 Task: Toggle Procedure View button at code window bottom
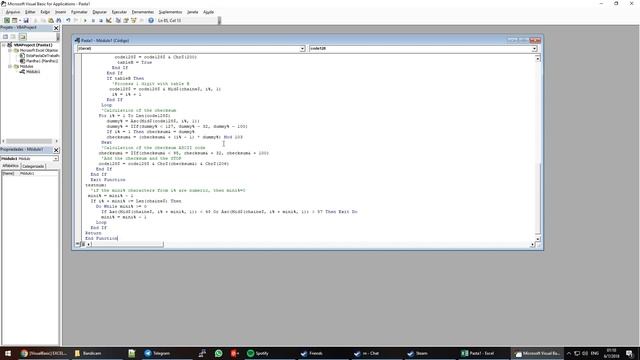pos(78,244)
